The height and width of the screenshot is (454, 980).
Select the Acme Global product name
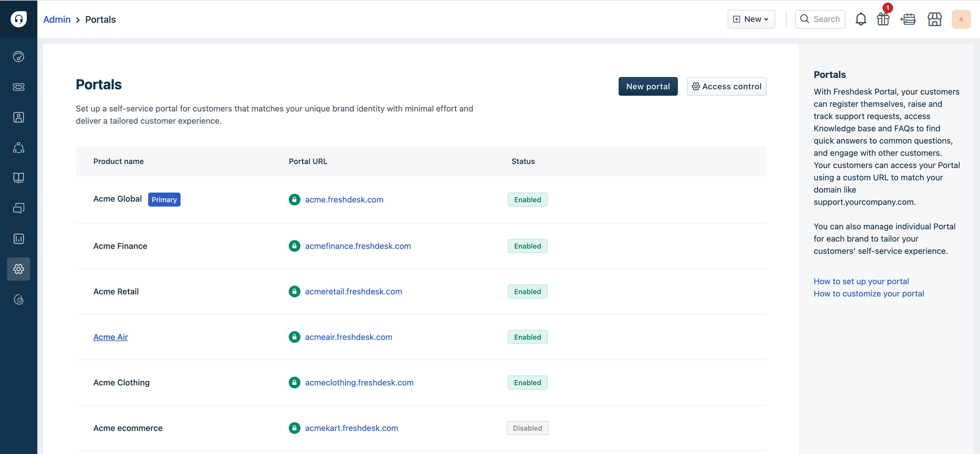(x=118, y=199)
